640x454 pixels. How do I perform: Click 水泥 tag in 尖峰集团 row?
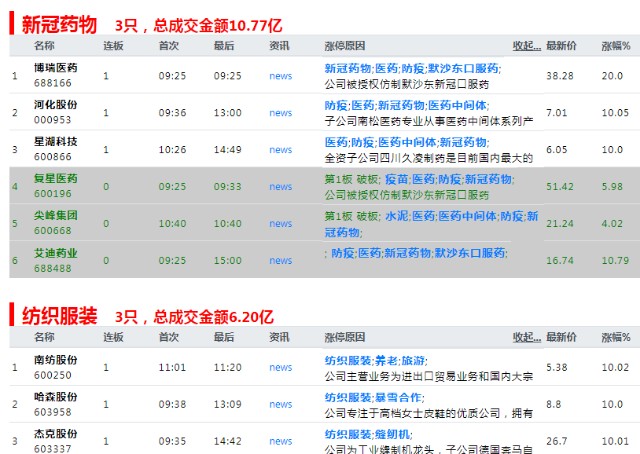coord(396,216)
